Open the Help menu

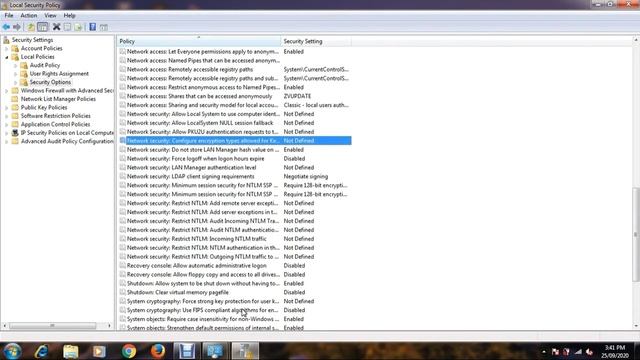(69, 16)
